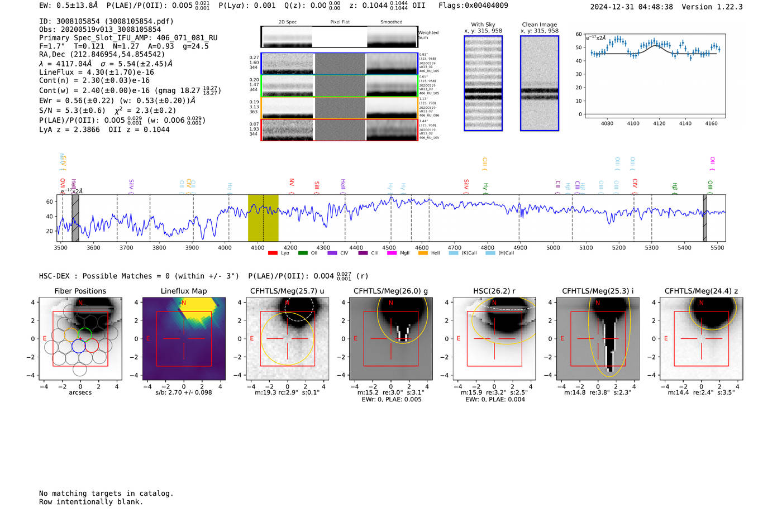
Task: Click the LyA z = 2.3866 text
Action: pyautogui.click(x=69, y=130)
